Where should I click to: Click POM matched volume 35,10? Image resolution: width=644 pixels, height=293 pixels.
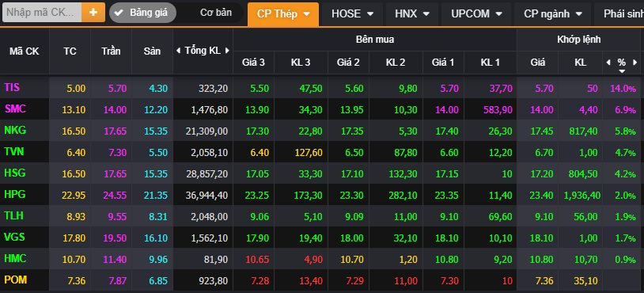pos(586,280)
